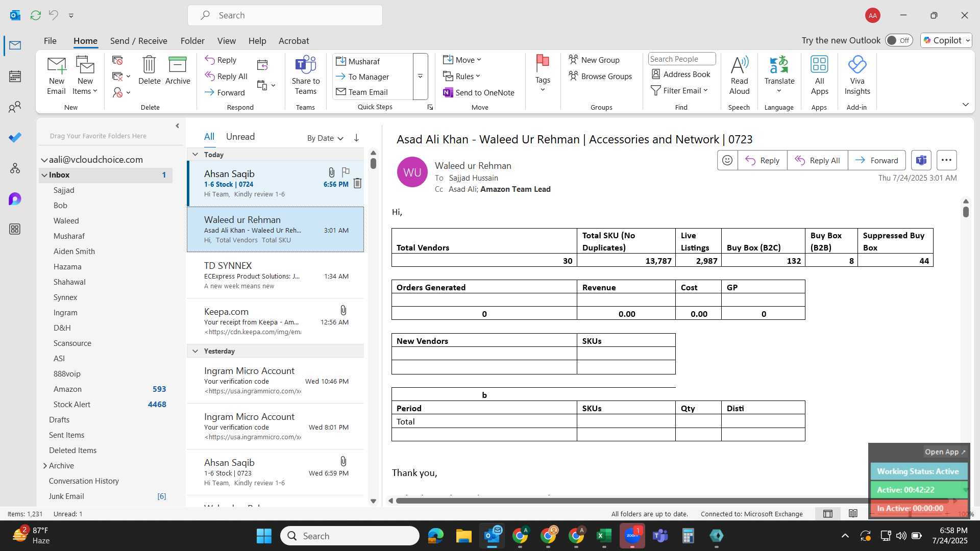Expand the Archive folder
Viewport: 980px width, 551px height.
pyautogui.click(x=44, y=465)
